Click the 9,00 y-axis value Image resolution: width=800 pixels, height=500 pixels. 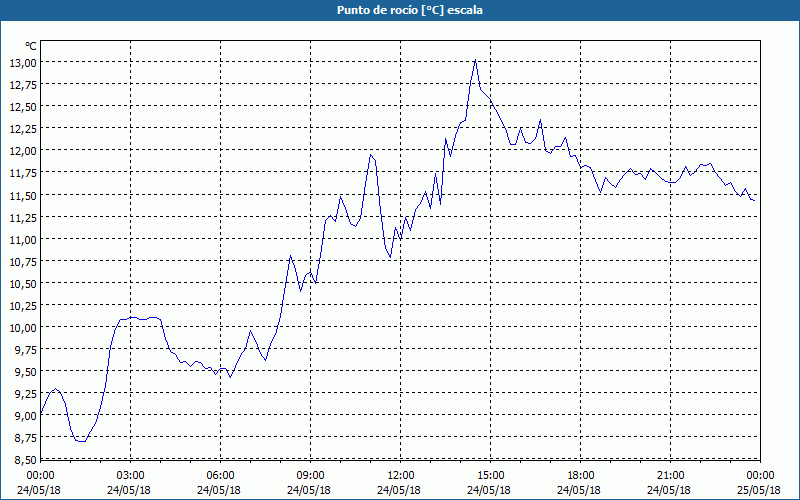point(25,416)
